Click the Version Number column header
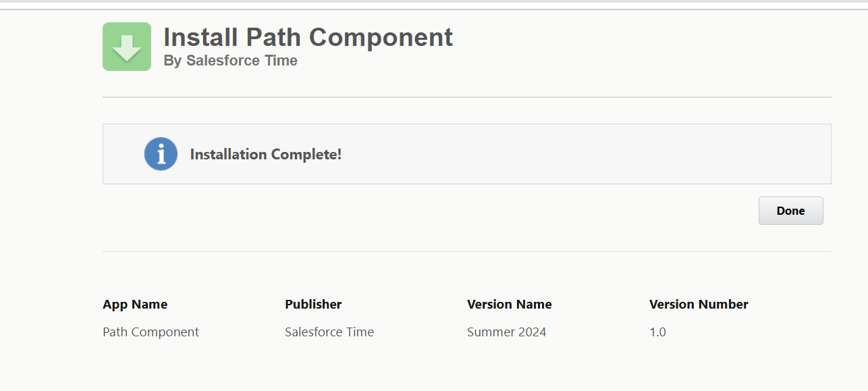 (x=699, y=304)
